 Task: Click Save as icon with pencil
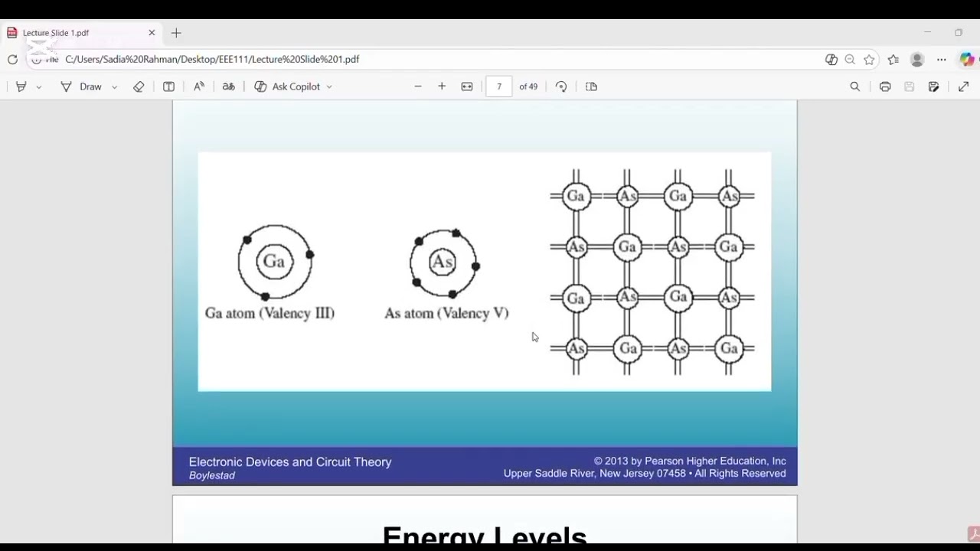pyautogui.click(x=934, y=86)
